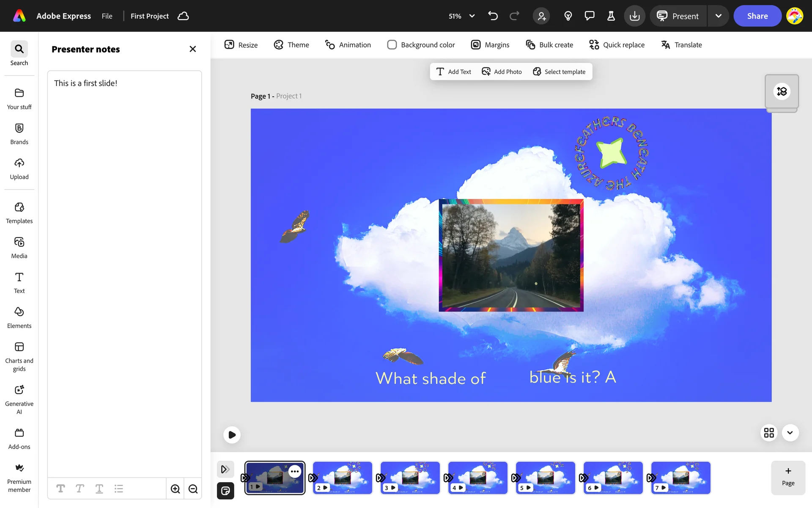The image size is (812, 508).
Task: Open the Theme options
Action: click(291, 45)
